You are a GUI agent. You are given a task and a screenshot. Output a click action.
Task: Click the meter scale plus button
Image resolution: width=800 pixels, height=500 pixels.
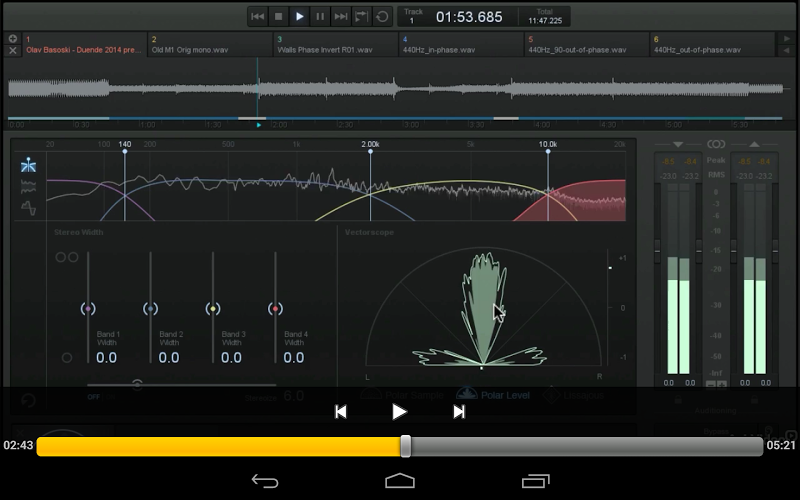[x=721, y=385]
